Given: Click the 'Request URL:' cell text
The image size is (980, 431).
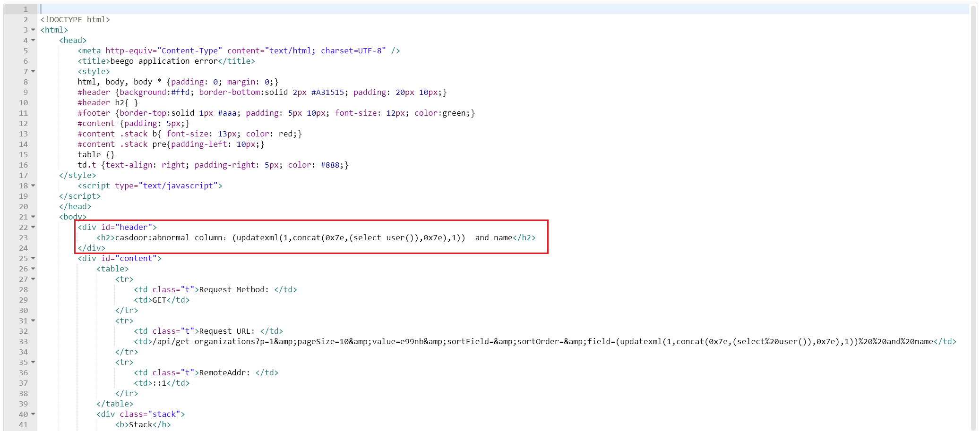Looking at the screenshot, I should 227,331.
